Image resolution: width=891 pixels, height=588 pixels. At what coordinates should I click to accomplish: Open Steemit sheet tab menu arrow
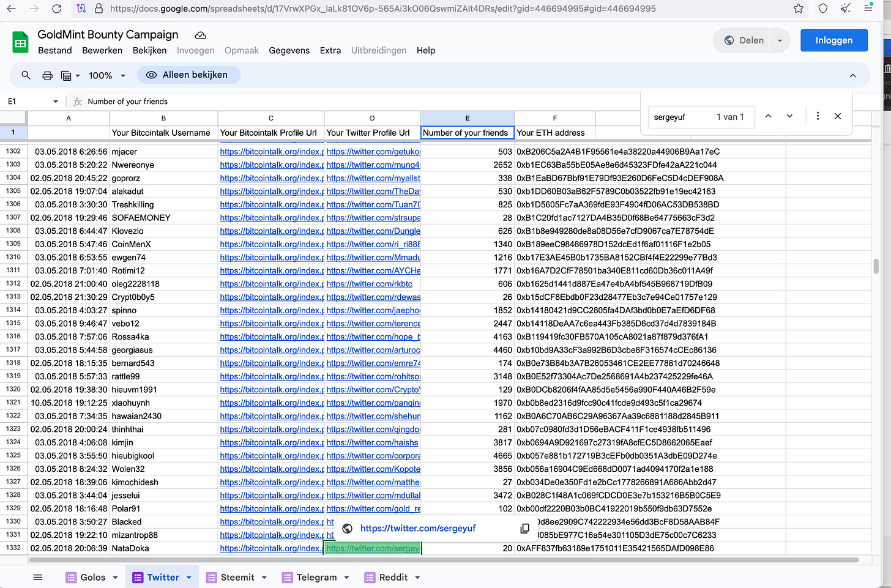tap(264, 577)
